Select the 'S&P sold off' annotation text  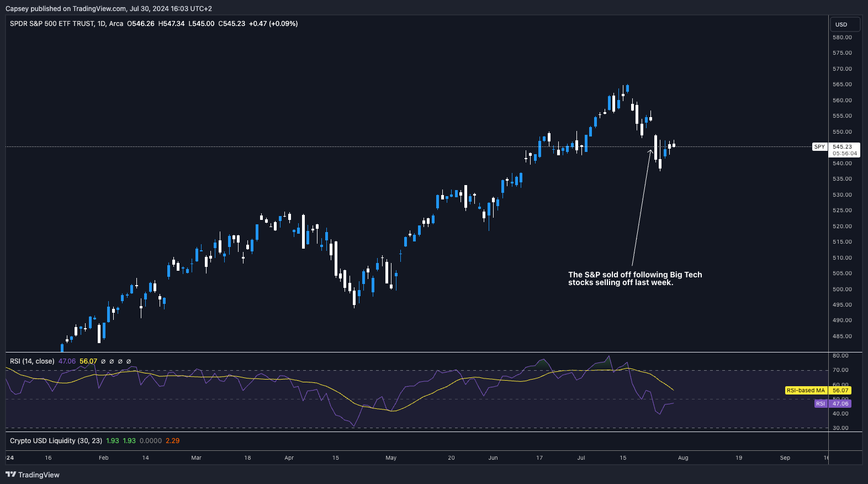tap(635, 278)
